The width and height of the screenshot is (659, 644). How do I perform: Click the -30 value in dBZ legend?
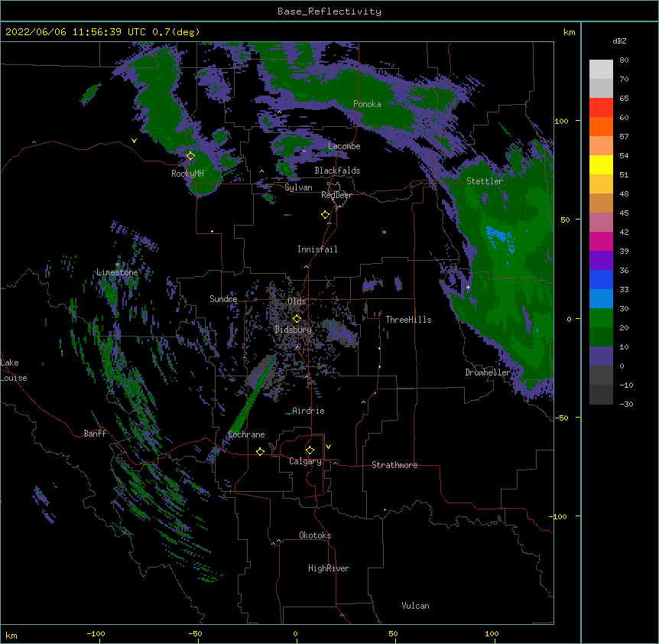pos(626,405)
